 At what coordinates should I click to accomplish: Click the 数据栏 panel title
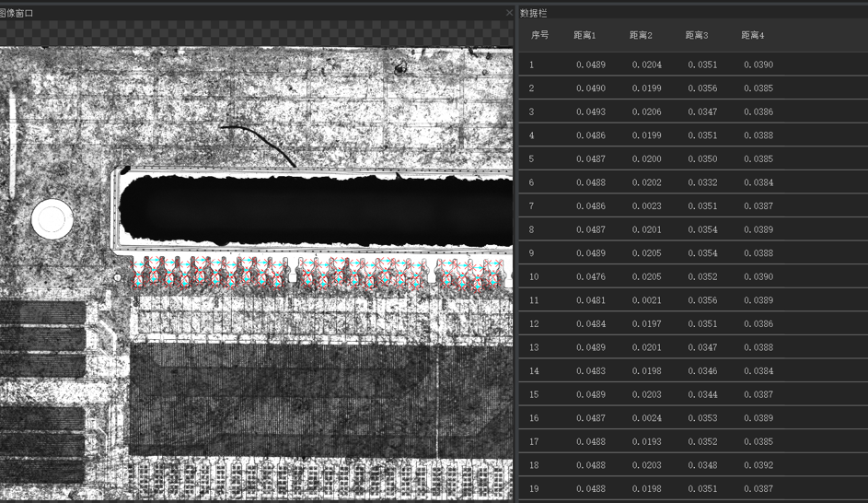pyautogui.click(x=533, y=13)
